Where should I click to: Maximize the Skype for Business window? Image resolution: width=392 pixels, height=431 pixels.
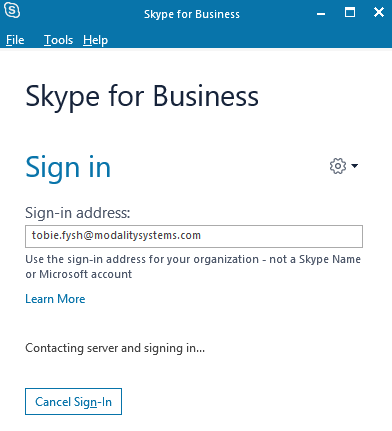coord(350,13)
